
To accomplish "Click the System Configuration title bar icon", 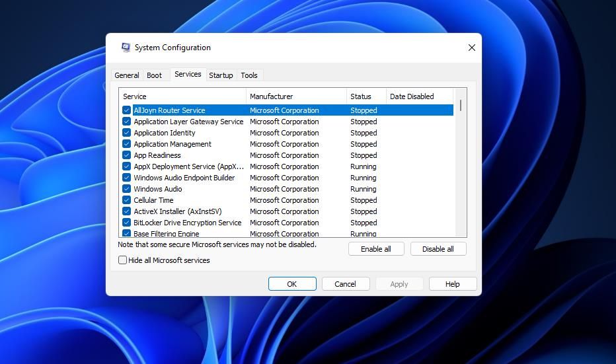I will tap(126, 48).
